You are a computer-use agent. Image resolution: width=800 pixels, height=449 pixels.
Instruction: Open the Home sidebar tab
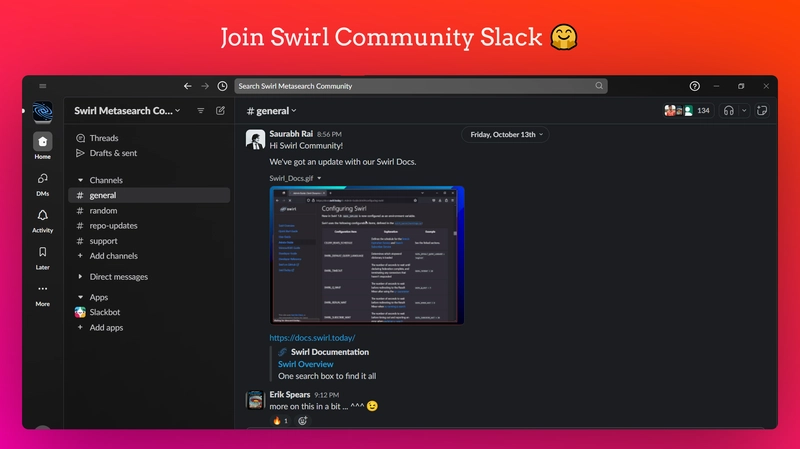pos(43,145)
